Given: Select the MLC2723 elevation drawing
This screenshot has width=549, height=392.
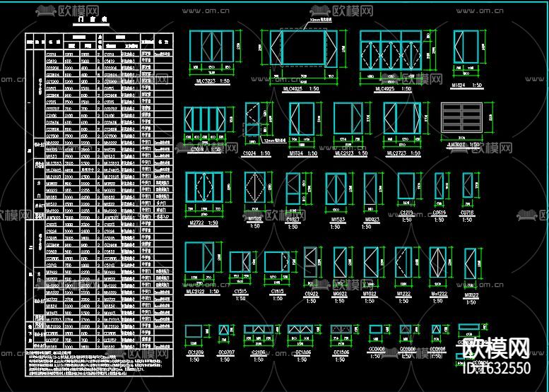Looking at the screenshot, I should click(x=402, y=118).
